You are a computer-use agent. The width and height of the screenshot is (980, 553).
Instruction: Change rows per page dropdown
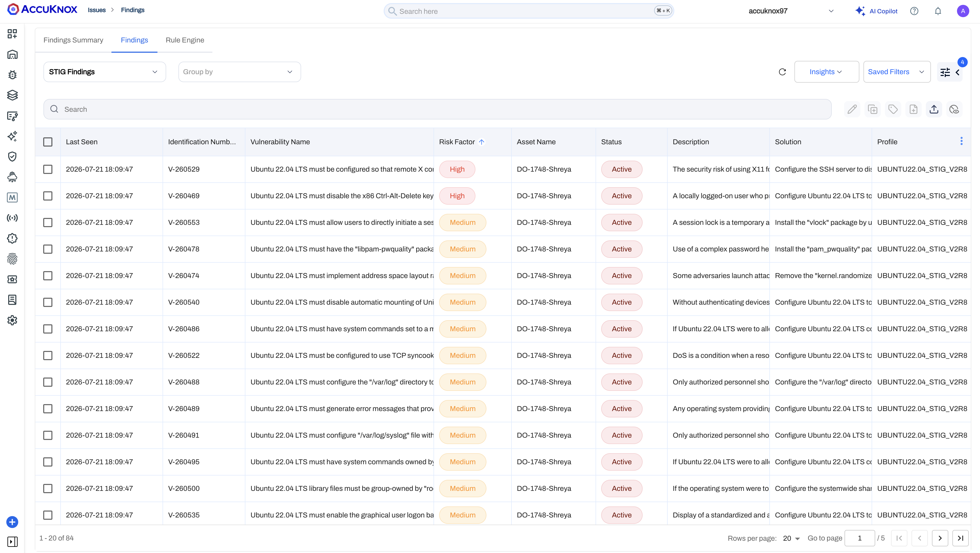pos(791,538)
